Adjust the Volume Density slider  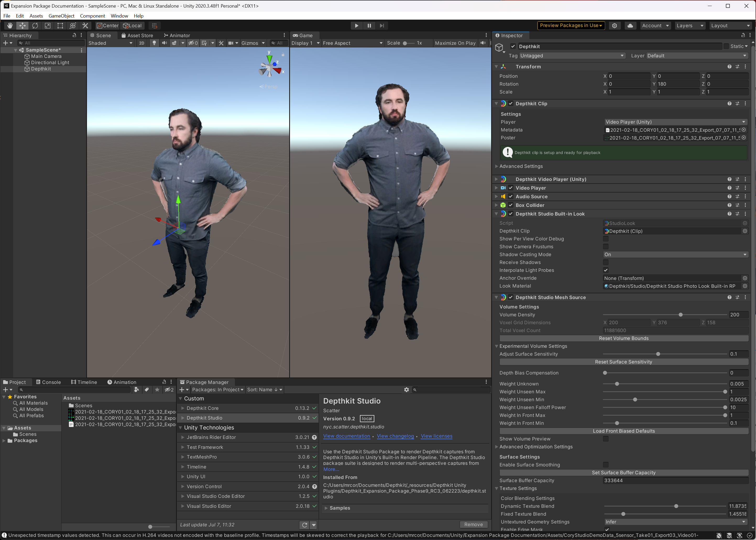pyautogui.click(x=681, y=315)
